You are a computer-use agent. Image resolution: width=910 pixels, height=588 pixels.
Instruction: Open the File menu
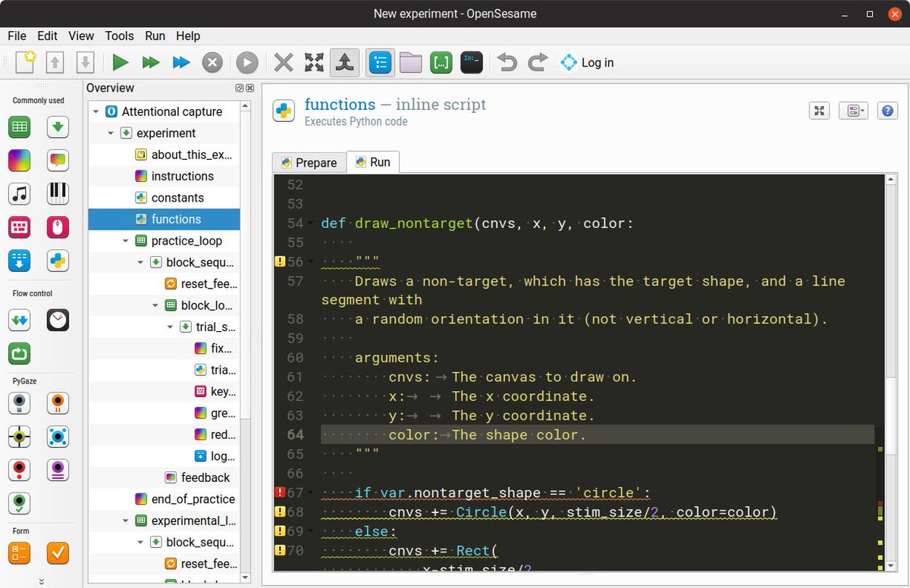tap(17, 36)
